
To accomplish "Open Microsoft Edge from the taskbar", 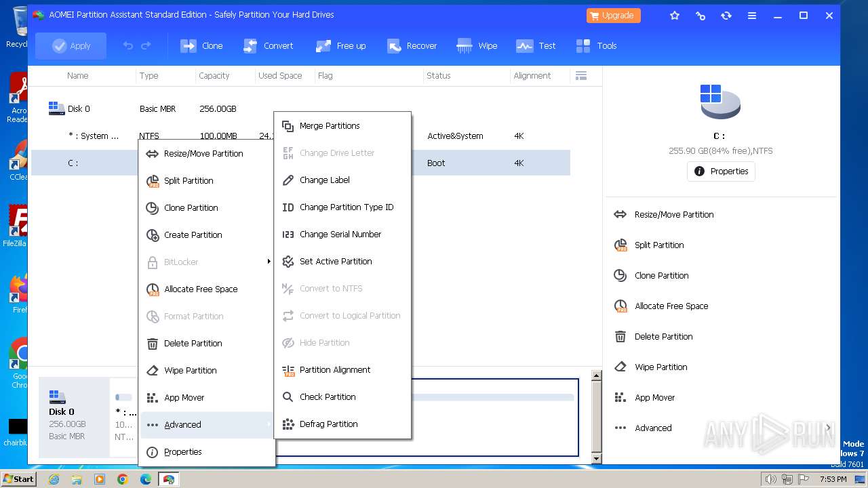I will point(145,479).
